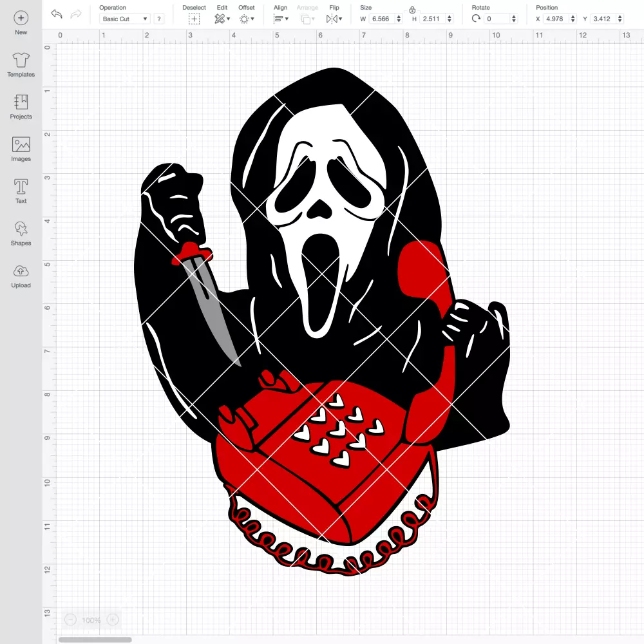Click the horizontal canvas scrollbar
Viewport: 644px width, 644px height.
point(95,639)
